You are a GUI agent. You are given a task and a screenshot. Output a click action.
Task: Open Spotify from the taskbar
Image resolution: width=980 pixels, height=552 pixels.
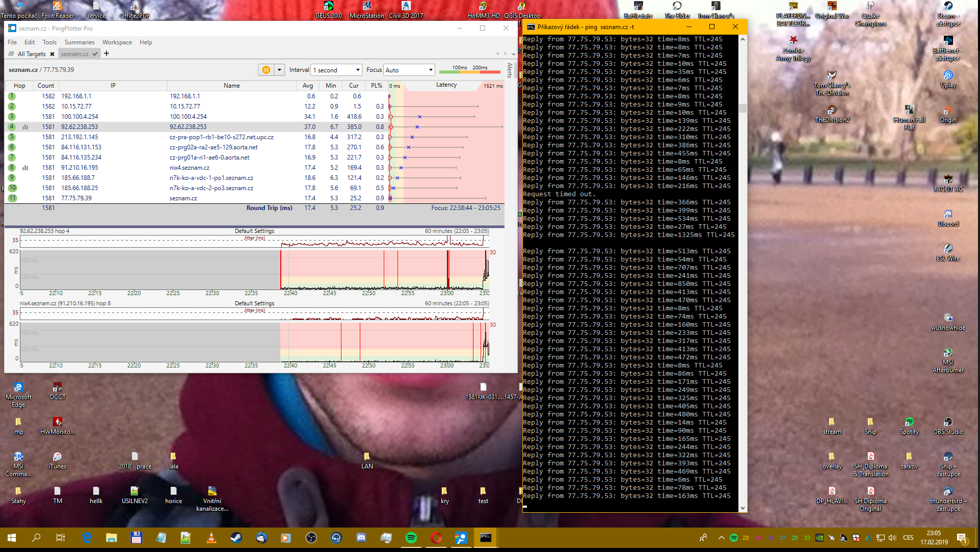411,538
